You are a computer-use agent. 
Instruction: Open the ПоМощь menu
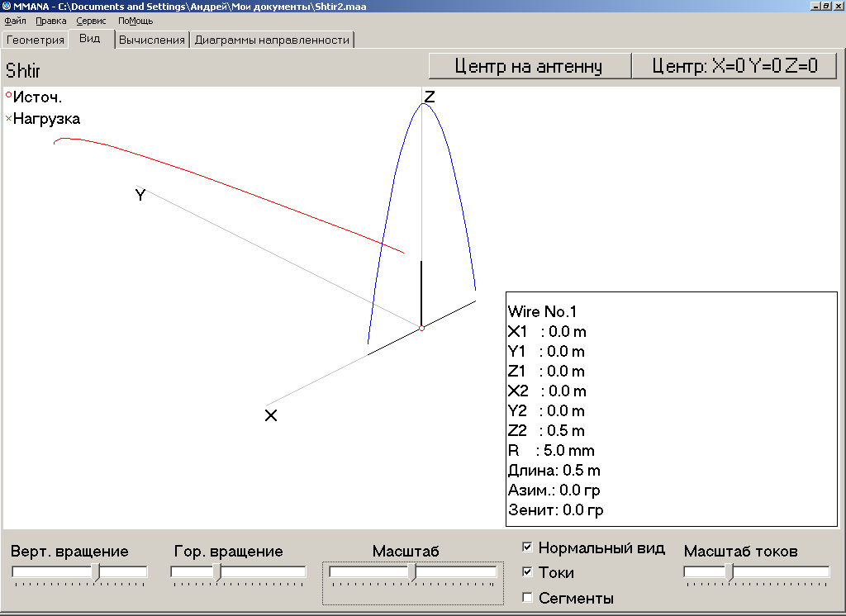135,21
